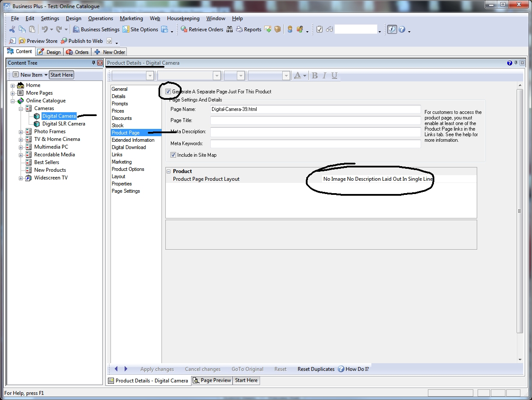Click into the Page Title input field
The width and height of the screenshot is (532, 400).
[315, 121]
